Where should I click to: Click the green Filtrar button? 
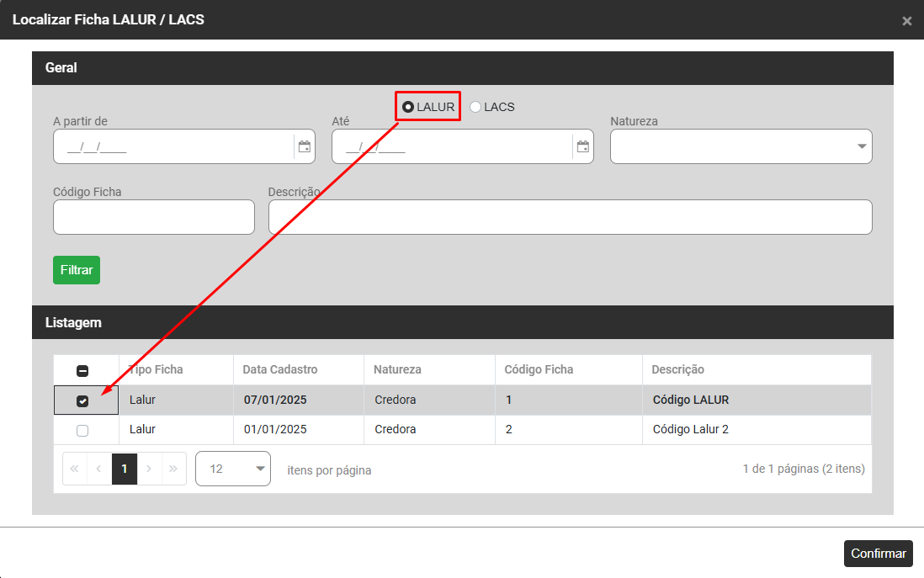point(77,270)
